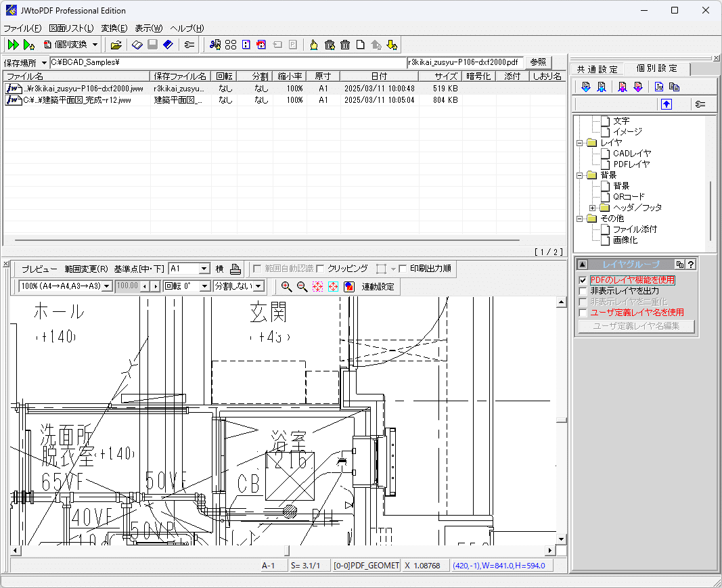Image resolution: width=722 pixels, height=588 pixels.
Task: Click the printer icon in preview toolbar
Action: (235, 269)
